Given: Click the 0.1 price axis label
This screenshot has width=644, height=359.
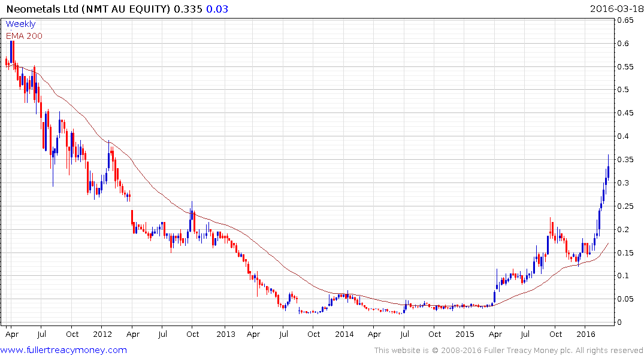Looking at the screenshot, I should (623, 275).
